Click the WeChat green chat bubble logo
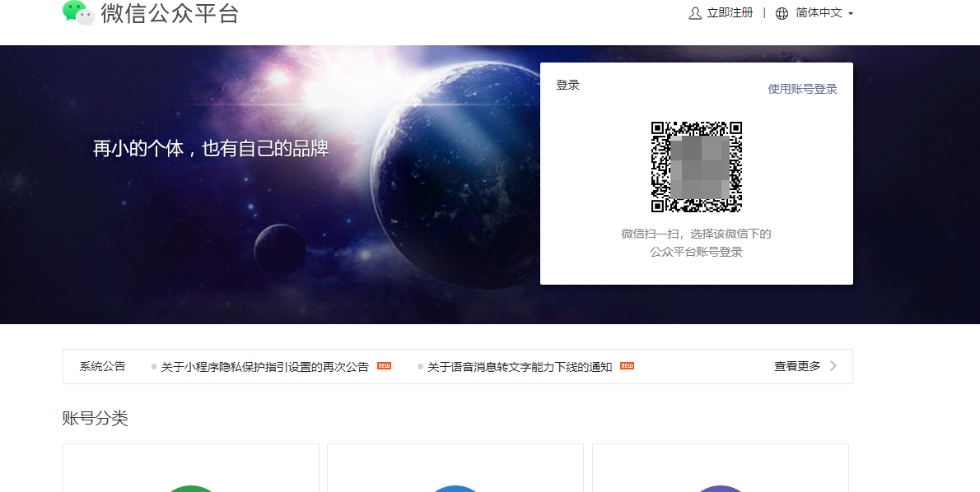This screenshot has height=492, width=980. (x=79, y=12)
